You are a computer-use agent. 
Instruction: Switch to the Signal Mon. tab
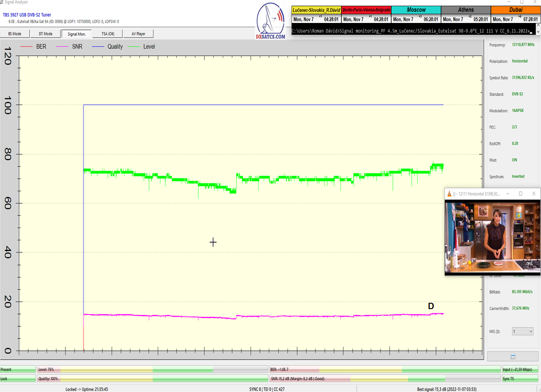pyautogui.click(x=77, y=34)
